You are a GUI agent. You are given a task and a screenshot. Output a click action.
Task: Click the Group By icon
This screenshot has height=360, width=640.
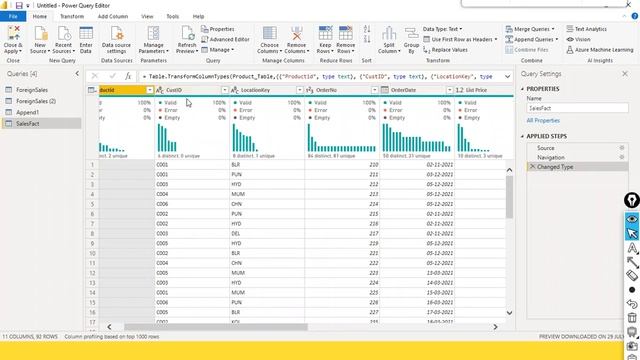(411, 33)
